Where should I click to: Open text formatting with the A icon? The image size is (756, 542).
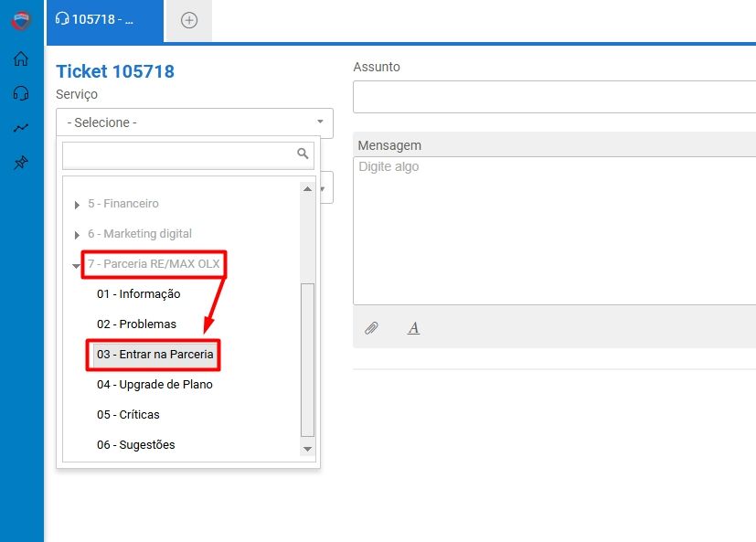click(413, 328)
